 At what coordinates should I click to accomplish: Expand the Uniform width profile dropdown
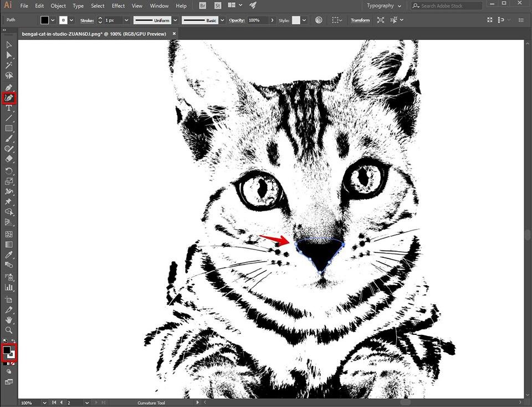(175, 20)
